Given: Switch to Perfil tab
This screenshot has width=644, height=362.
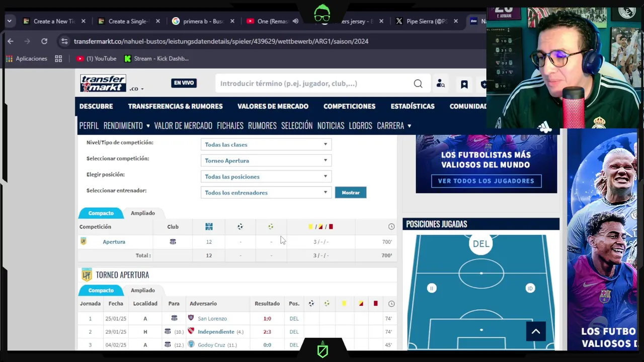Looking at the screenshot, I should click(x=89, y=126).
